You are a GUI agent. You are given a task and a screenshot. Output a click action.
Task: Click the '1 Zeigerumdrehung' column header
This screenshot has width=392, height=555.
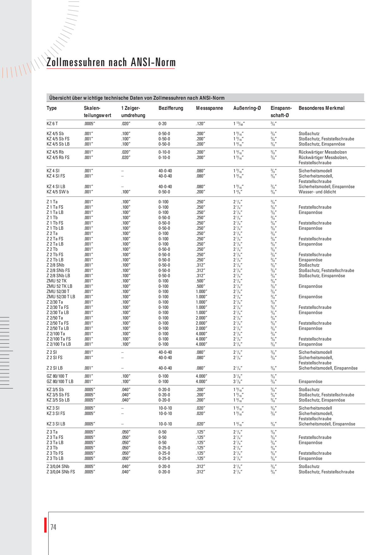point(133,112)
